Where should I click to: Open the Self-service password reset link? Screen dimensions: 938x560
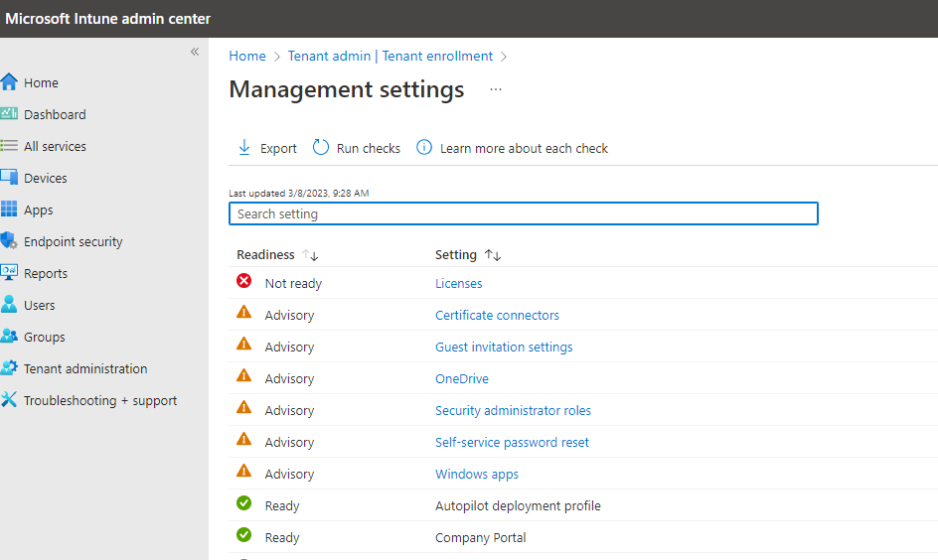tap(512, 442)
